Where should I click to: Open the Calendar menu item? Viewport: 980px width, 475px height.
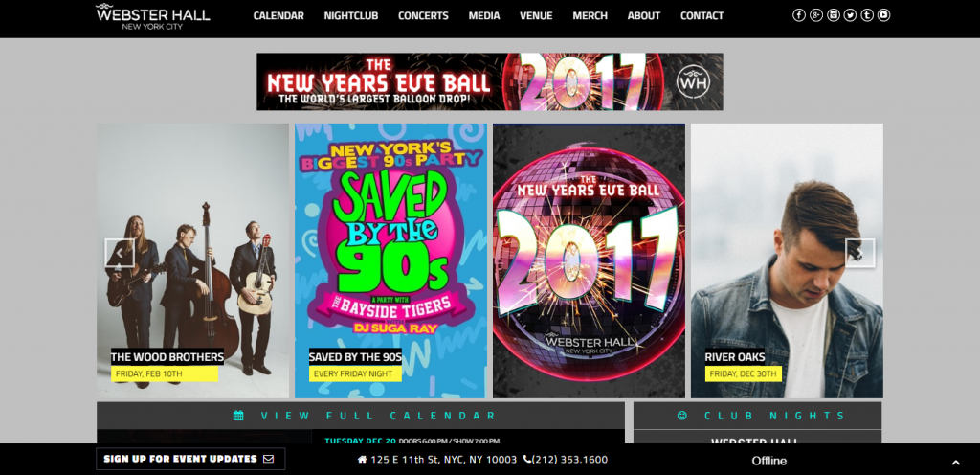[x=278, y=16]
